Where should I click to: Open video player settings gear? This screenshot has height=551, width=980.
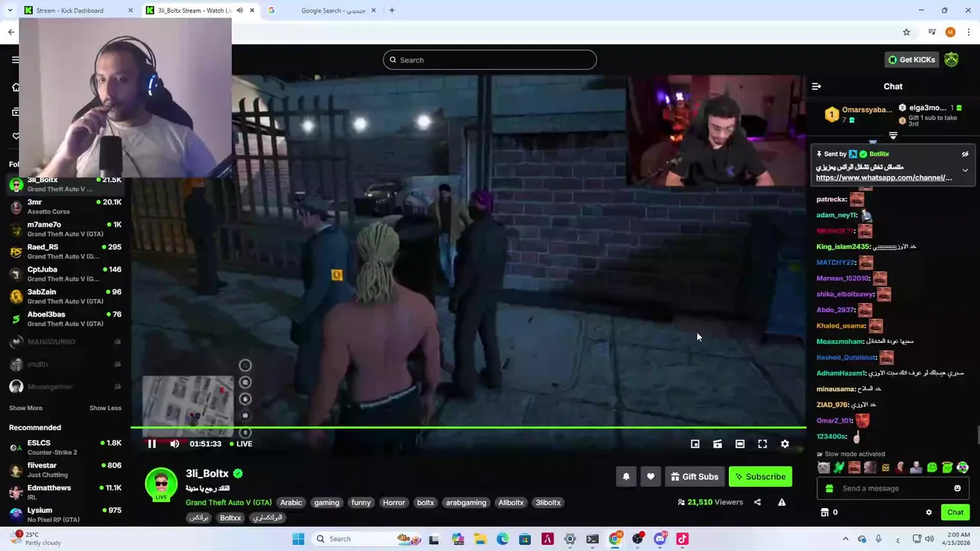point(785,444)
